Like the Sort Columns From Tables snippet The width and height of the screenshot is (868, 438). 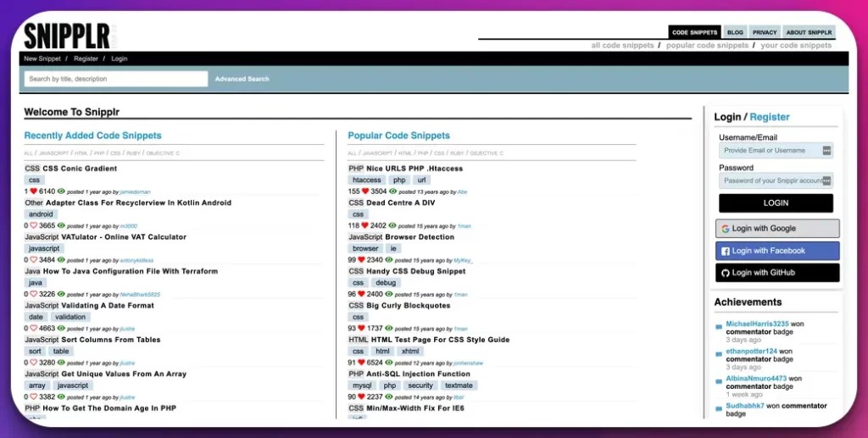click(33, 363)
